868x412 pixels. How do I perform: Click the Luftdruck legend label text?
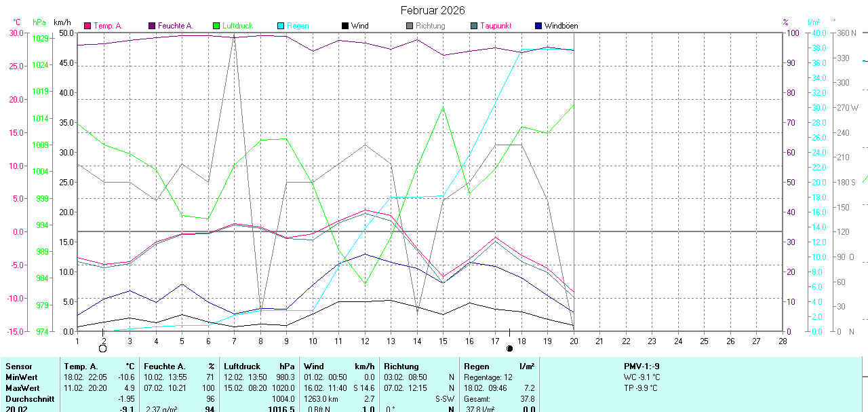(237, 26)
